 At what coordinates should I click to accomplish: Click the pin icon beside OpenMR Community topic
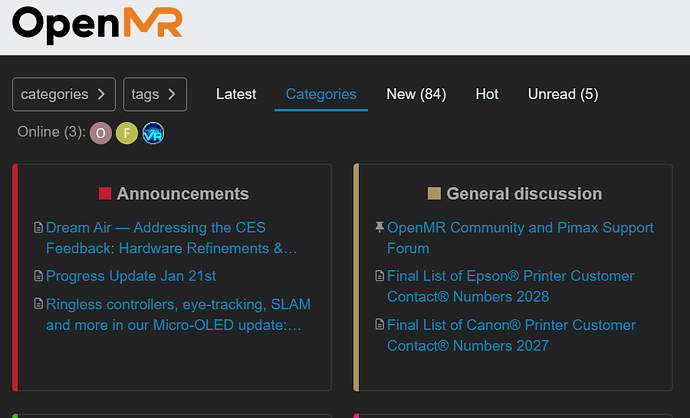[x=379, y=228]
